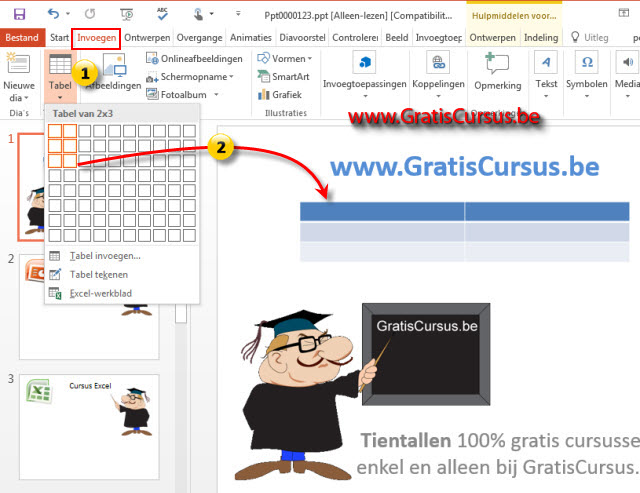
Task: Click the Afbeeldingen icon
Action: coord(114,64)
